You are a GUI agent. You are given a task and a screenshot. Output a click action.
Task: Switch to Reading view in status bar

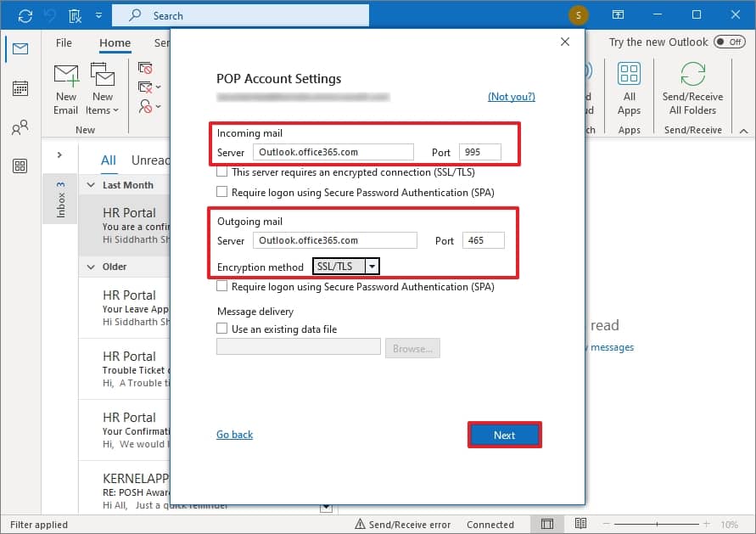[580, 524]
